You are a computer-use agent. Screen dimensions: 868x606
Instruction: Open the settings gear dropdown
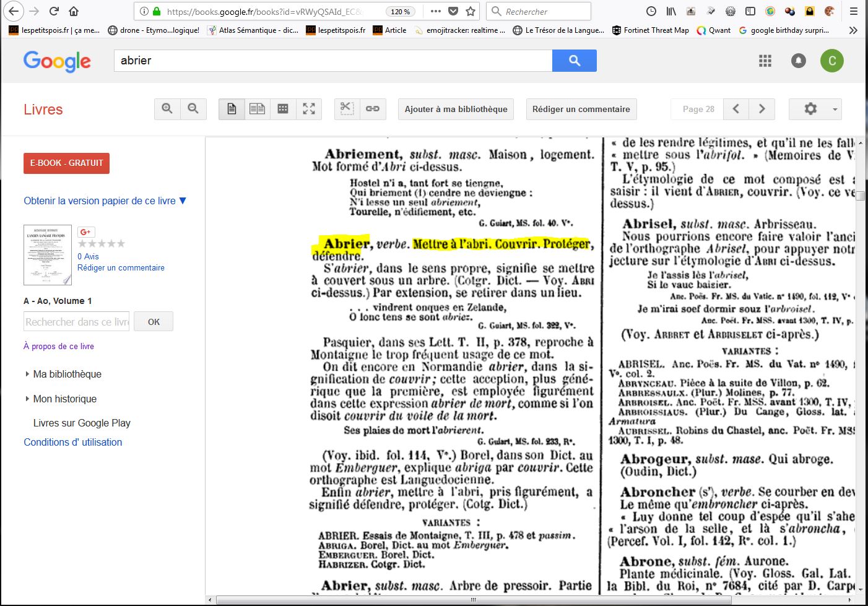(815, 109)
